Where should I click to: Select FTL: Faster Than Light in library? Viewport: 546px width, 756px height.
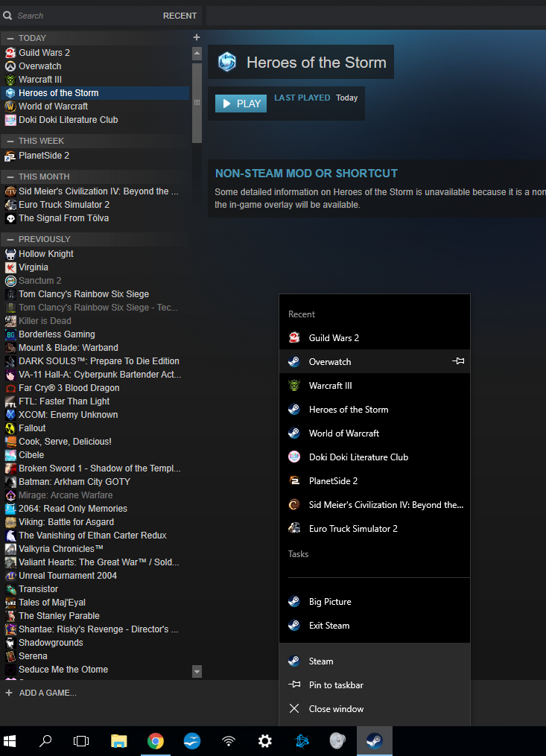click(95, 401)
